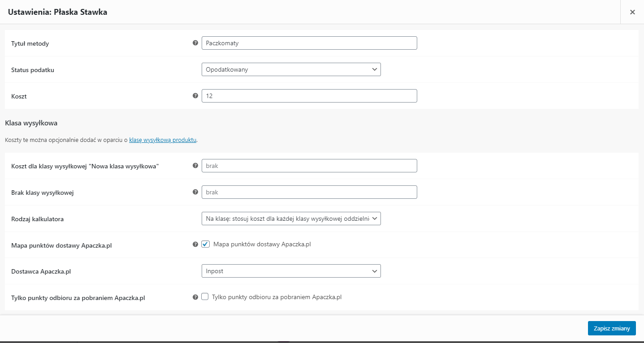This screenshot has height=343, width=644.
Task: Open Dostawca Apaczka.pl dropdown showing Inpost
Action: point(291,271)
